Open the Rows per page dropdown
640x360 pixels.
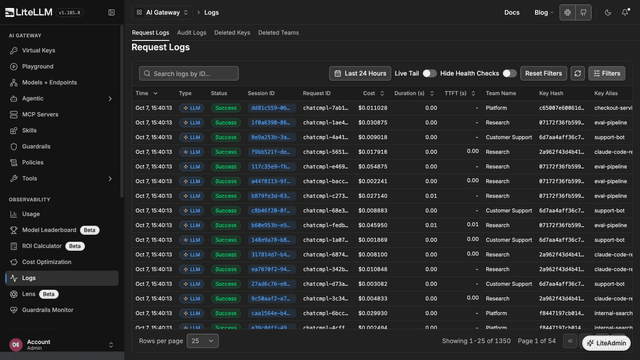click(x=202, y=341)
